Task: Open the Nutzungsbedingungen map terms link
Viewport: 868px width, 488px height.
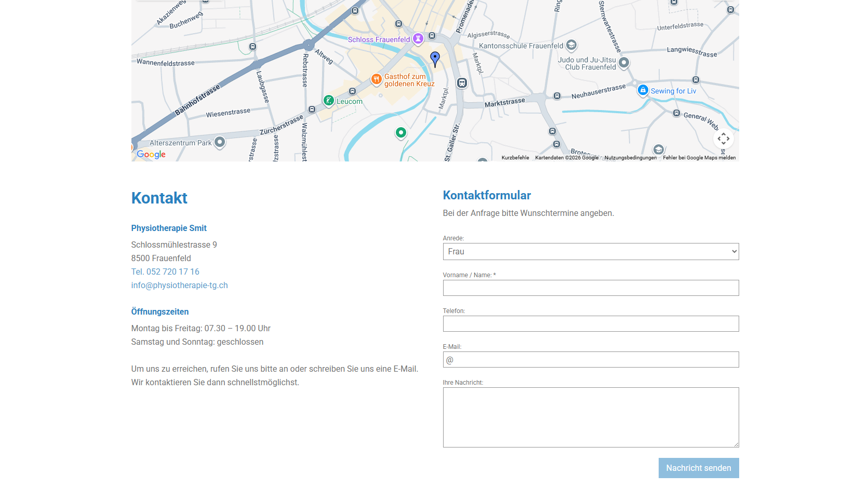Action: [x=631, y=158]
